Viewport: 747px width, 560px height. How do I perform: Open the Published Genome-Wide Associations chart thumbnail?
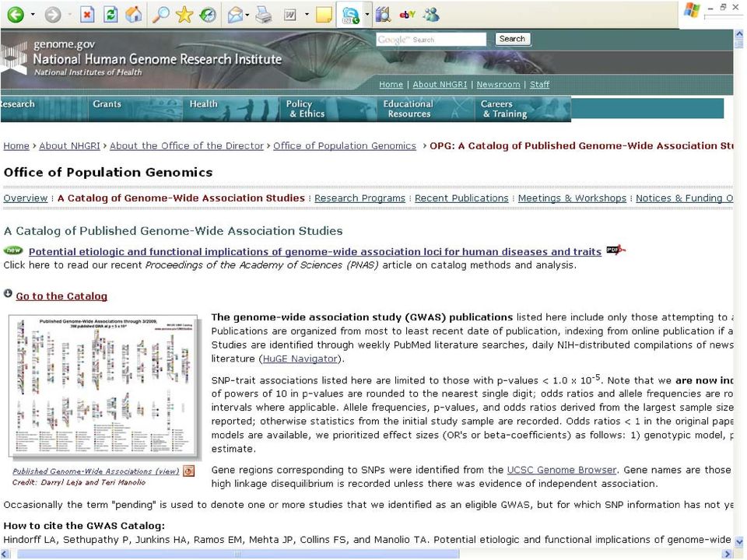[103, 386]
